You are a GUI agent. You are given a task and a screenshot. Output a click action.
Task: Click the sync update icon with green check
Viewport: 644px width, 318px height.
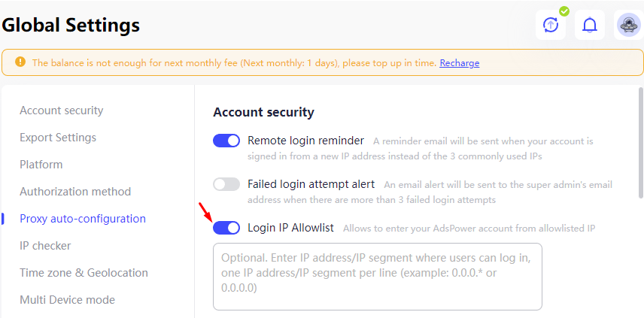551,25
